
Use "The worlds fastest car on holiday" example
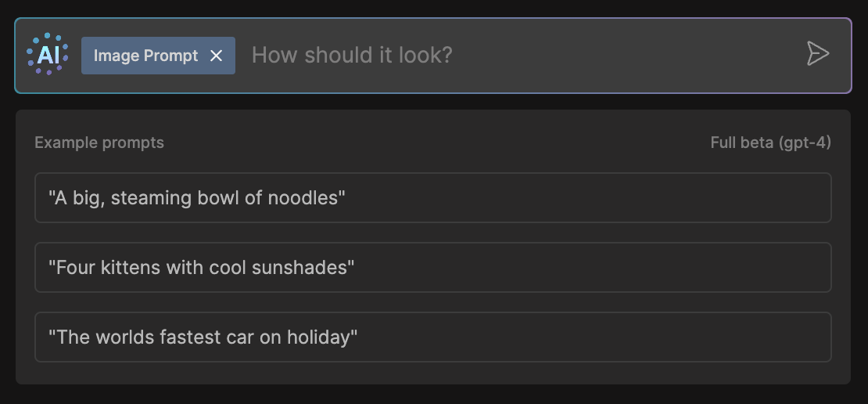432,337
